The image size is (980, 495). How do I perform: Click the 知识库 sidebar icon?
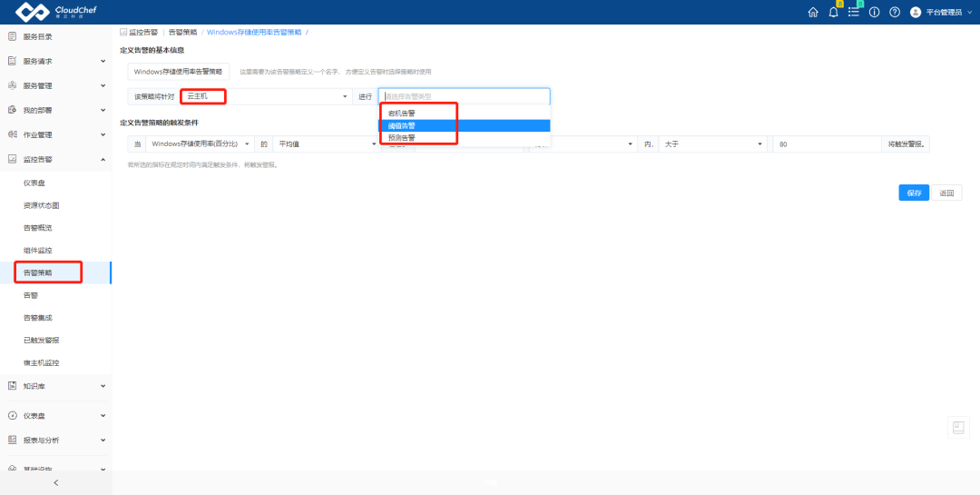click(x=11, y=386)
